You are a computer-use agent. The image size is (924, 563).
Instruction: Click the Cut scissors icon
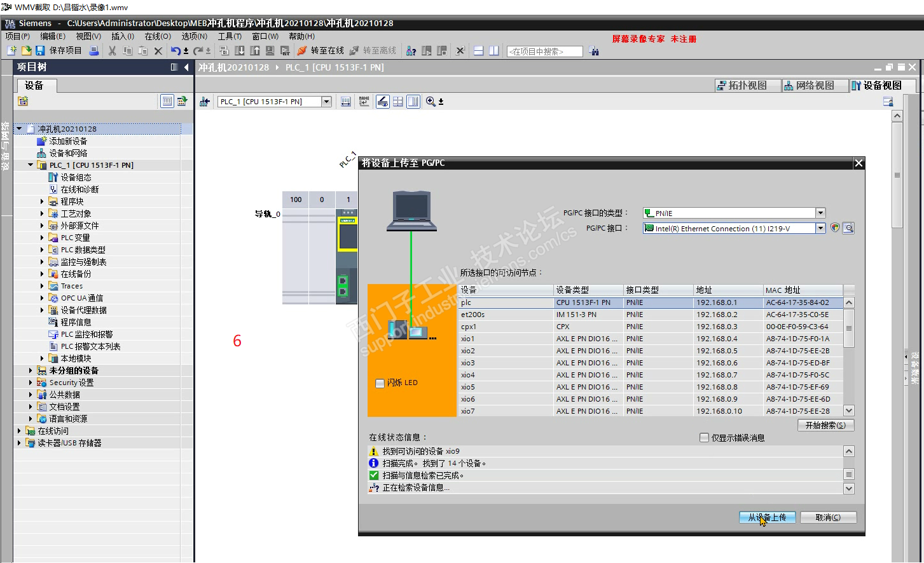point(113,51)
